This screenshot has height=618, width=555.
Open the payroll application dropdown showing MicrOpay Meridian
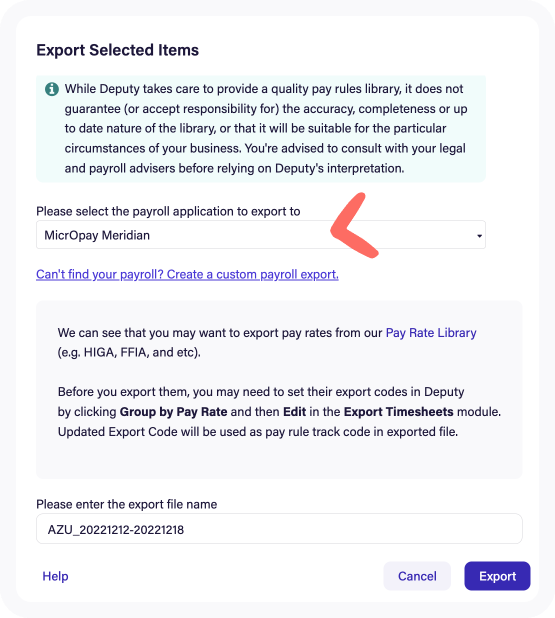(261, 235)
